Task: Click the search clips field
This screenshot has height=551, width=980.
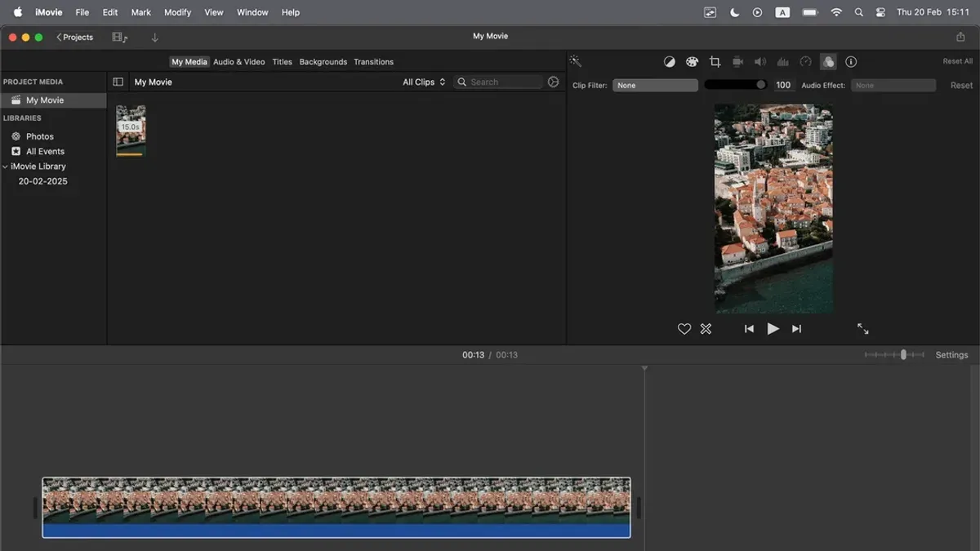Action: (498, 82)
